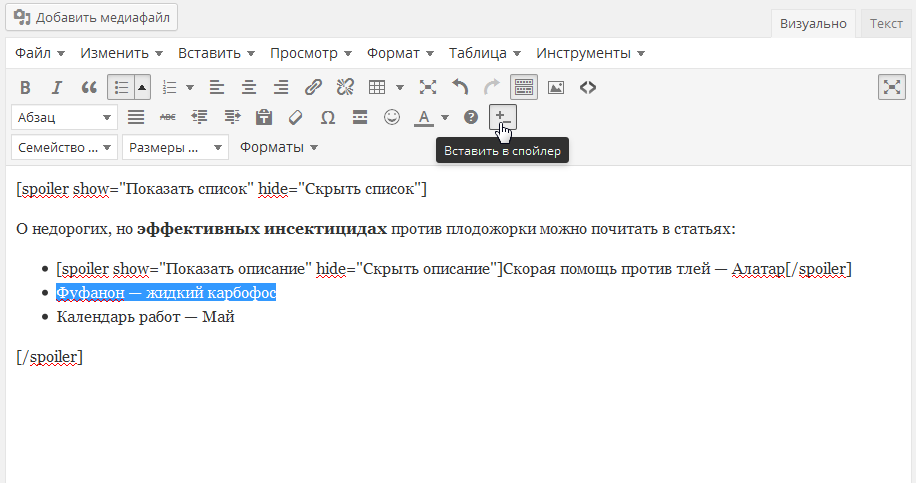Image resolution: width=916 pixels, height=483 pixels.
Task: Open the Таблица menu
Action: tap(484, 53)
